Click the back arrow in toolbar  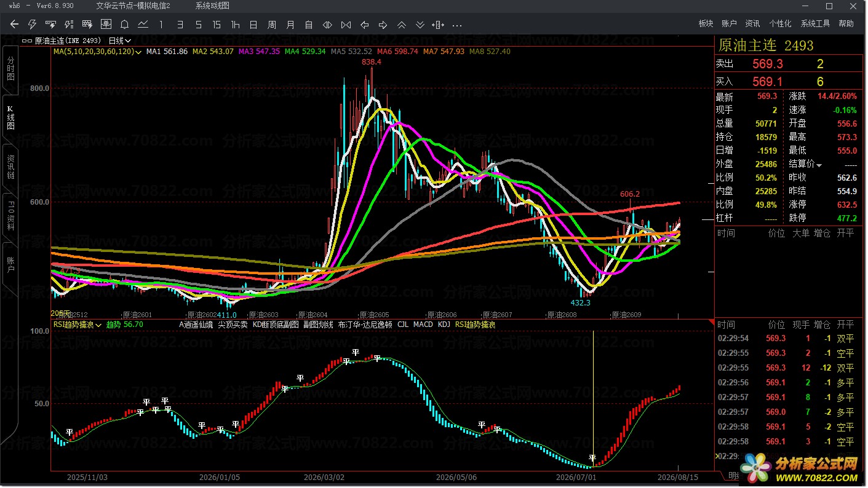pos(15,25)
